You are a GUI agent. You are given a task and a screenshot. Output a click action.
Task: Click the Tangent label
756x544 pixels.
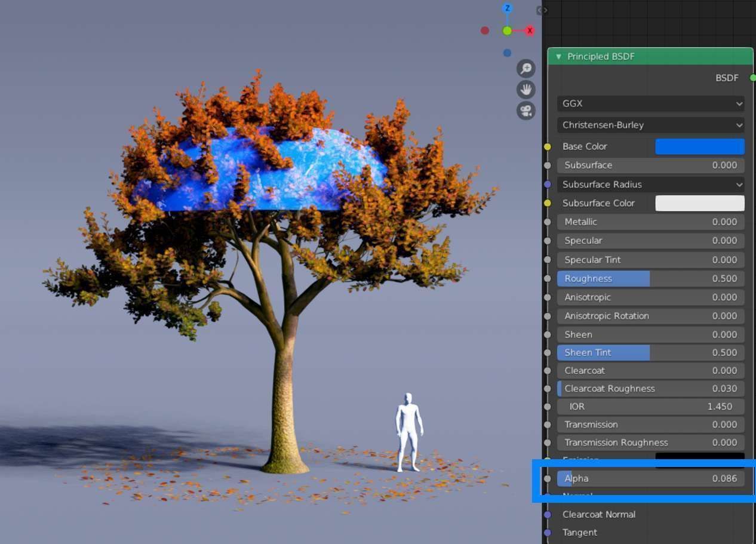[x=580, y=533]
